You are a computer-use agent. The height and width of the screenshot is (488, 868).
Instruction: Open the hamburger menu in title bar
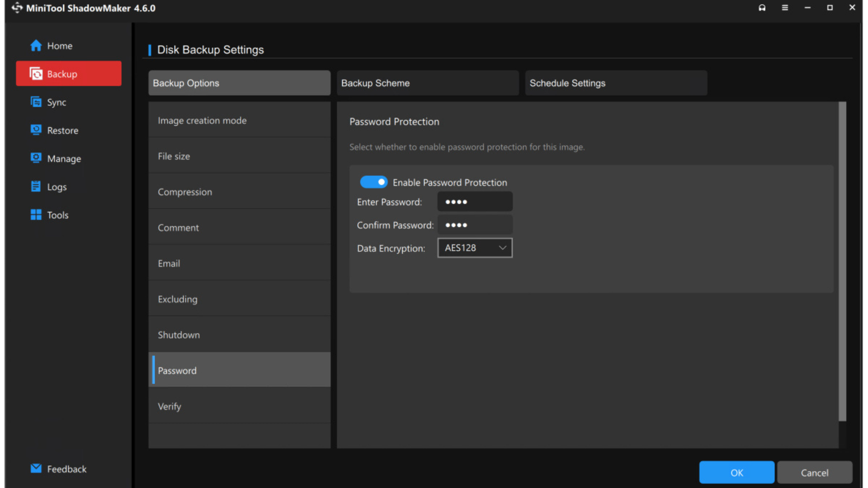785,8
